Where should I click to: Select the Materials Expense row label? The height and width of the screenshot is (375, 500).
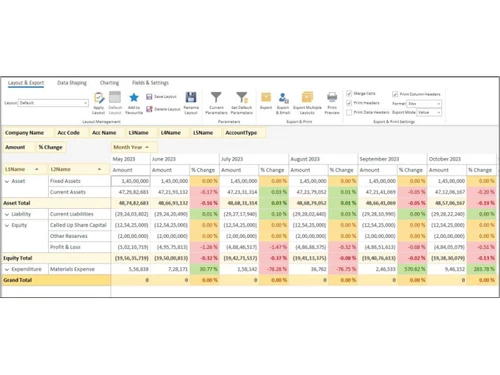coord(79,269)
